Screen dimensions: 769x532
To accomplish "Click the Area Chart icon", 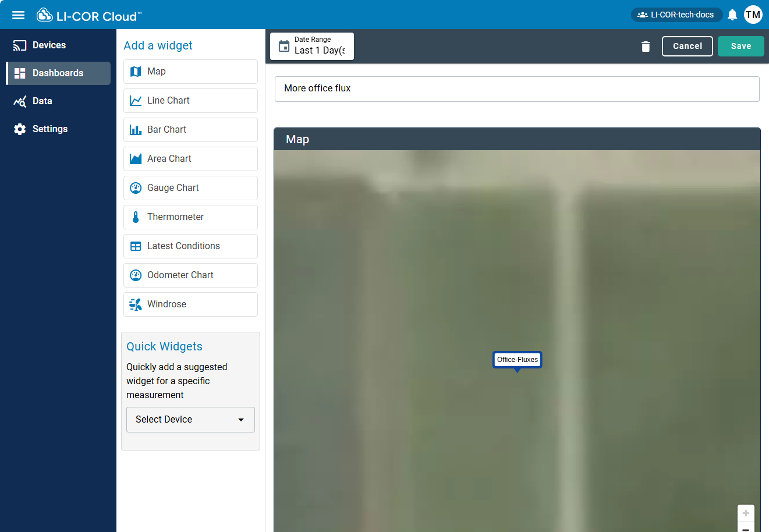I will pyautogui.click(x=136, y=159).
